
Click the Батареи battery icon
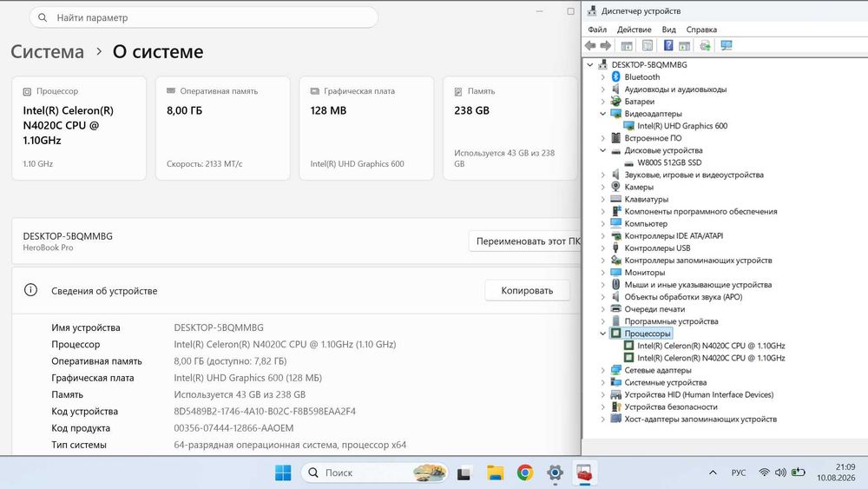point(615,102)
